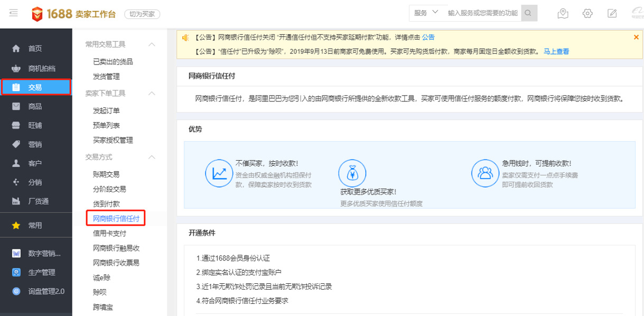Open 赊呗 in the submenu

click(99, 292)
